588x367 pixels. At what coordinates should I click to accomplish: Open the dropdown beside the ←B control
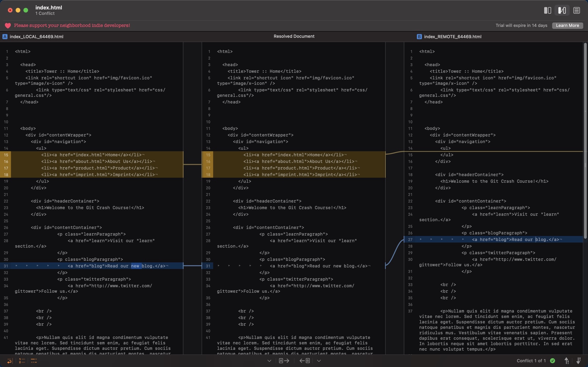point(319,360)
